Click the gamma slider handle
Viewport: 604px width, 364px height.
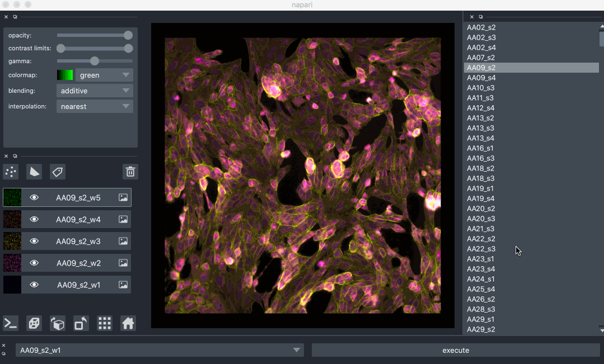[x=95, y=61]
